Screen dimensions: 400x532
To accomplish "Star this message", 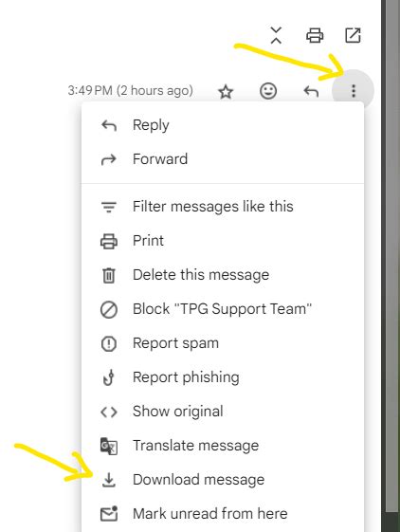I will 226,92.
